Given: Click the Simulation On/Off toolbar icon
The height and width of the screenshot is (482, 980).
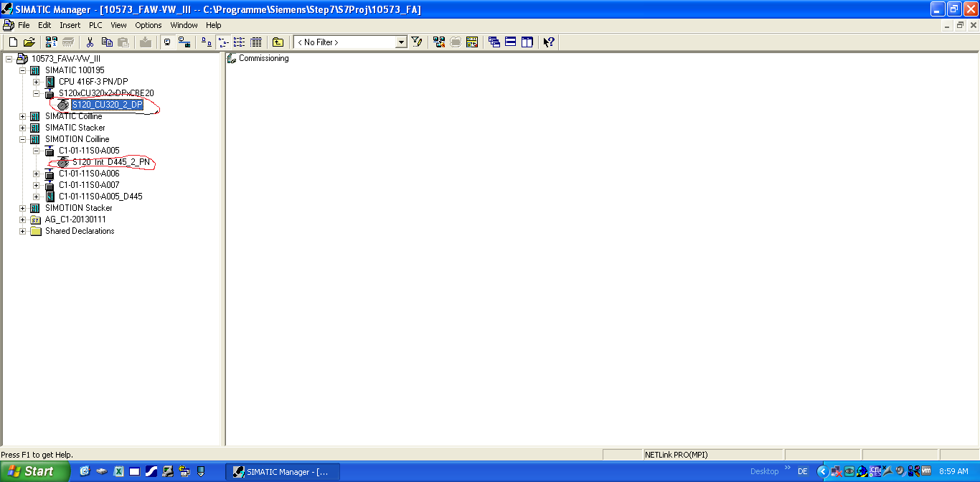Looking at the screenshot, I should pos(456,42).
